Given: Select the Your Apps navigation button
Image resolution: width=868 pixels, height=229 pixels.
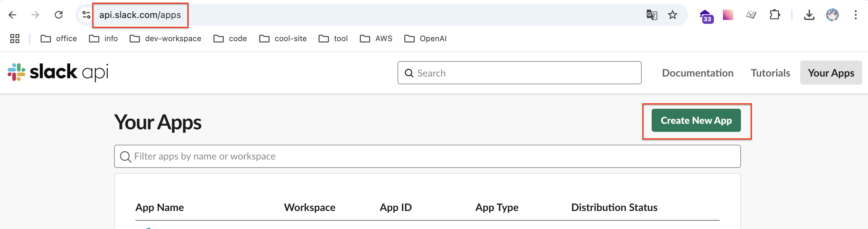Looking at the screenshot, I should point(831,73).
